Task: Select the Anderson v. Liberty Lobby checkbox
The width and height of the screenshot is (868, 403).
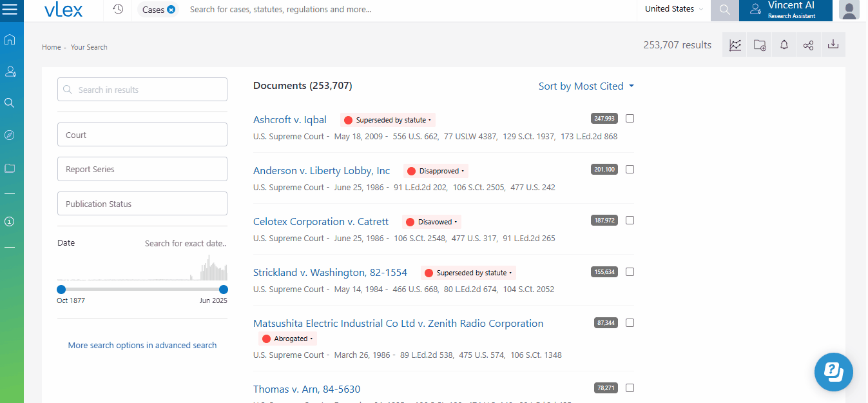Action: point(630,170)
